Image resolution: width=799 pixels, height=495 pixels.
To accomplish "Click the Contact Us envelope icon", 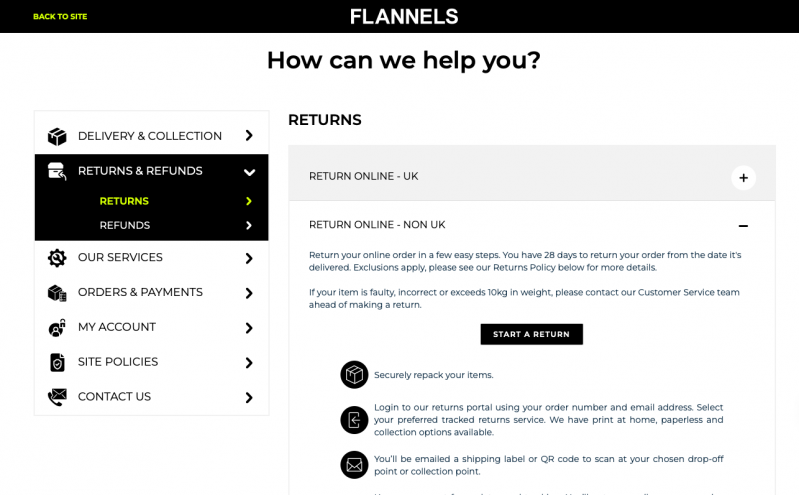I will [x=57, y=397].
